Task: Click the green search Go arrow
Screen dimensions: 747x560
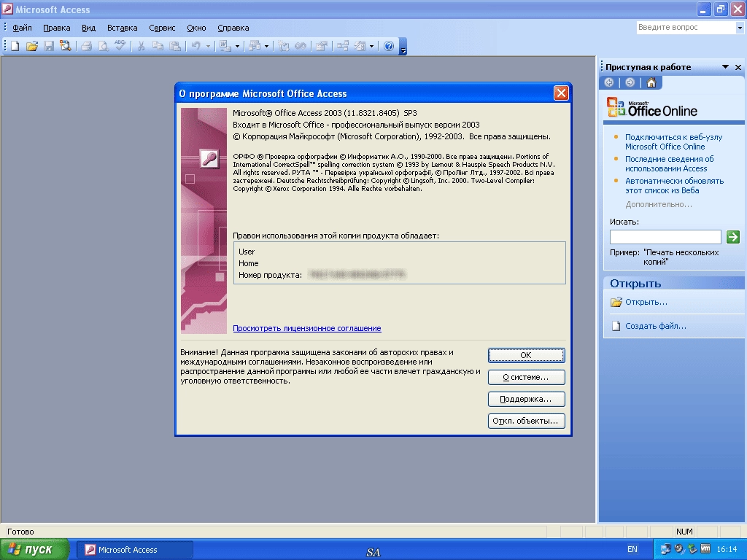Action: click(x=732, y=237)
